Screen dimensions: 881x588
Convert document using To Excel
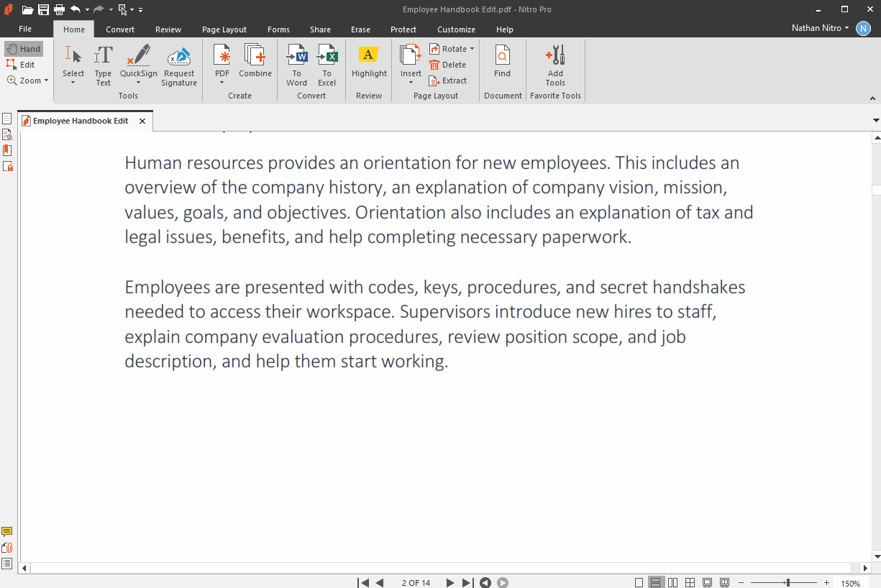pyautogui.click(x=327, y=65)
